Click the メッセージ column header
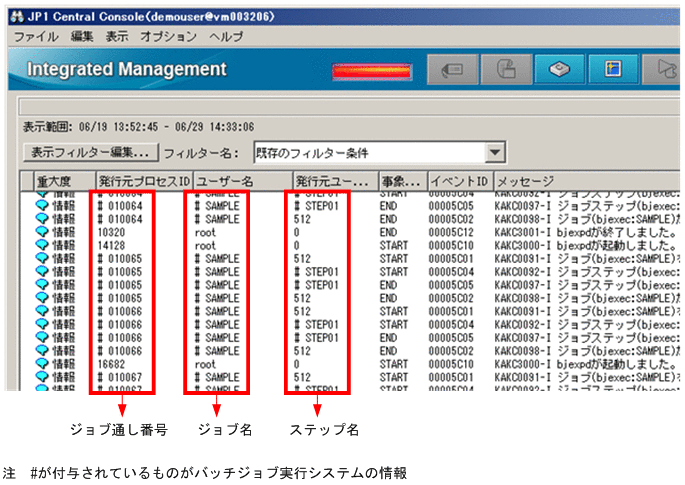This screenshot has height=485, width=685. click(x=587, y=181)
